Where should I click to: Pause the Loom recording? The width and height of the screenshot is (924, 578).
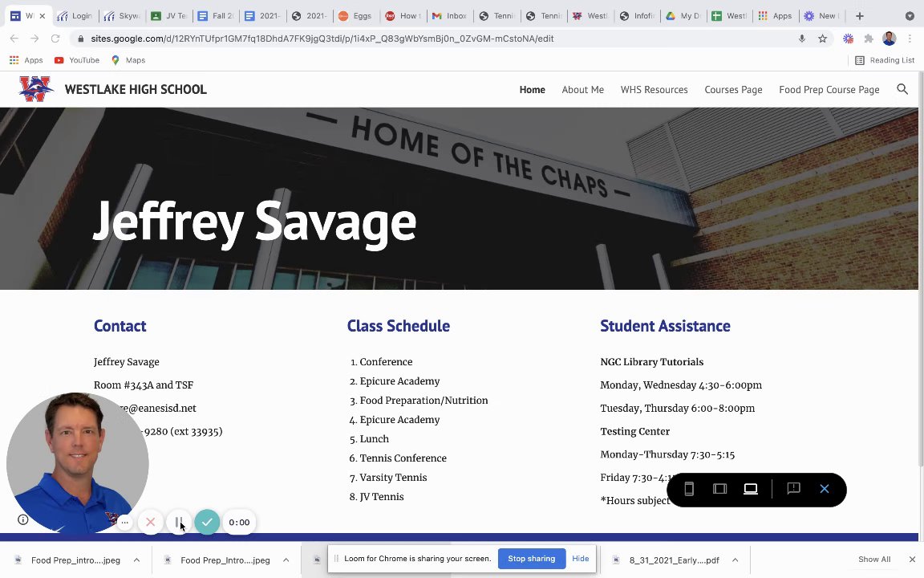[179, 522]
